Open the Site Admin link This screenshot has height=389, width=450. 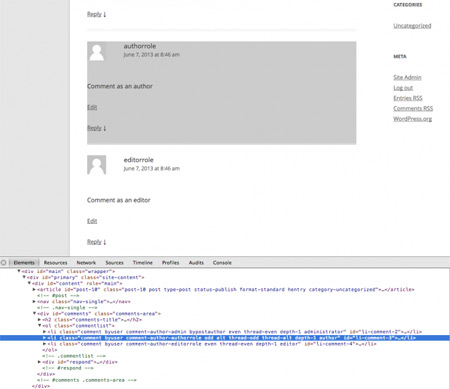click(x=407, y=77)
